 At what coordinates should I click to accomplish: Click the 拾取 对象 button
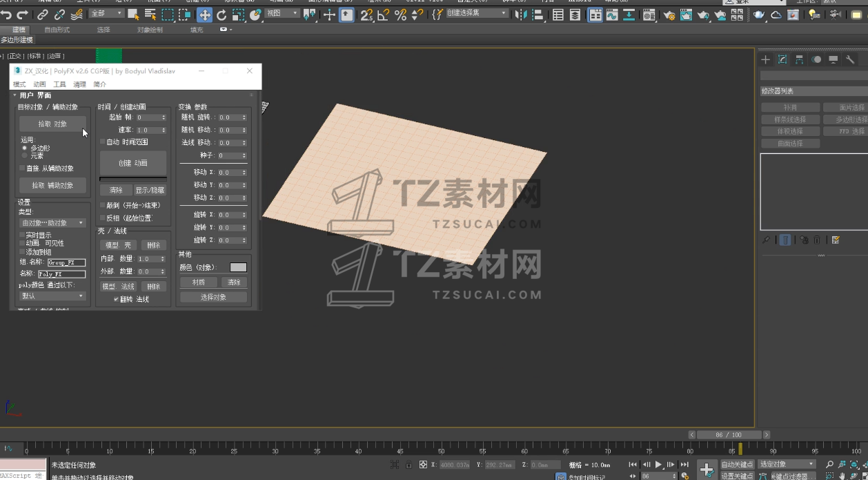52,124
